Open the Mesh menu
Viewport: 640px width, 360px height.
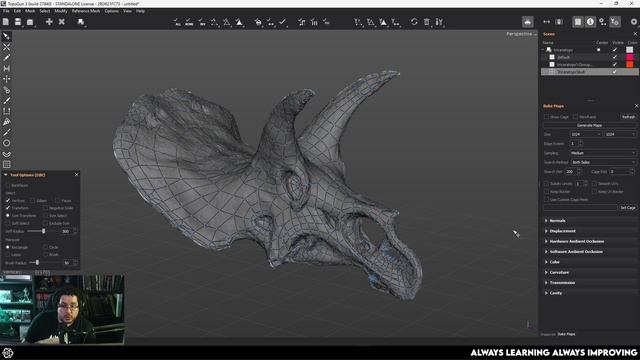pos(30,11)
